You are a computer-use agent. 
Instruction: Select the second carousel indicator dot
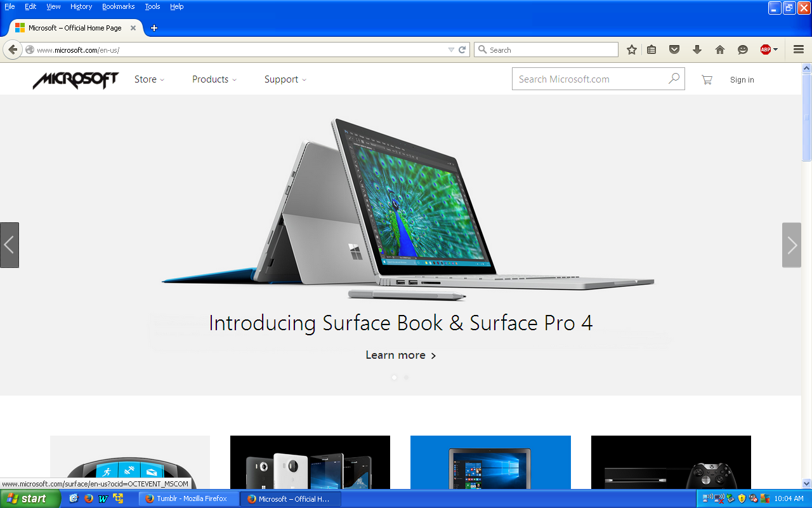tap(406, 377)
